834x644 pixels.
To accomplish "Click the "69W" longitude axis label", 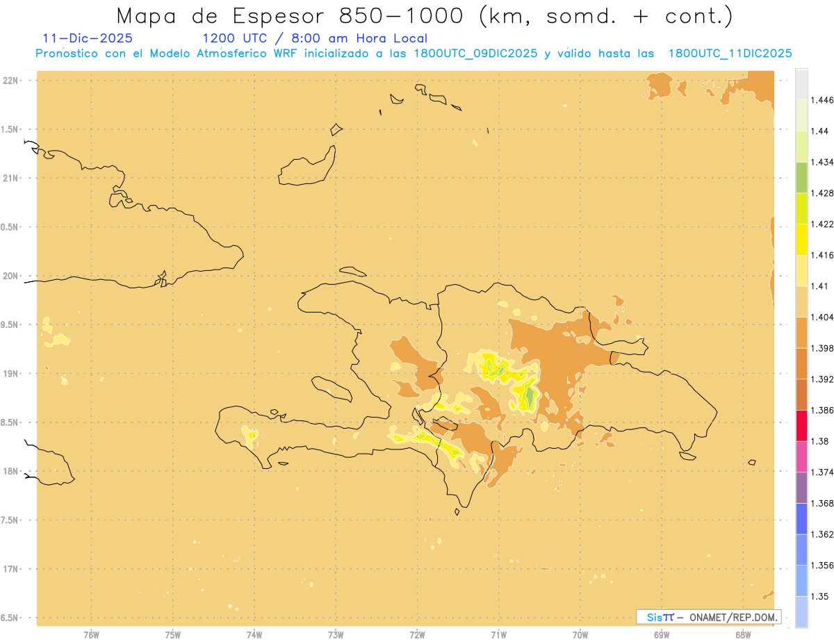I will click(x=661, y=634).
